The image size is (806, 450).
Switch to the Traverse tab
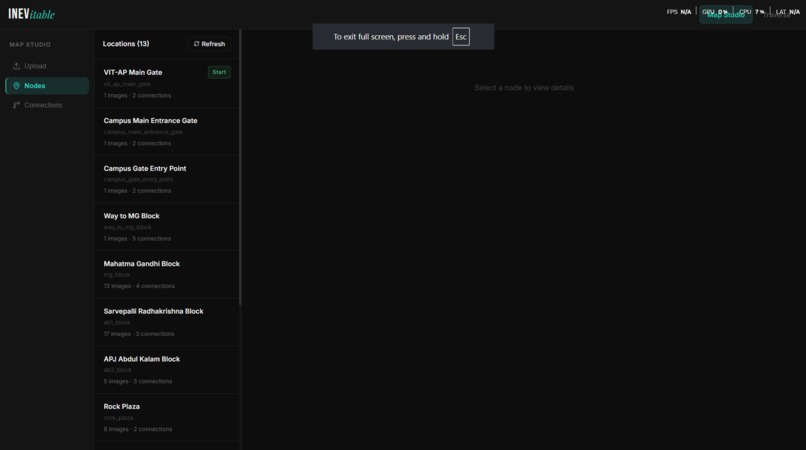pos(776,14)
